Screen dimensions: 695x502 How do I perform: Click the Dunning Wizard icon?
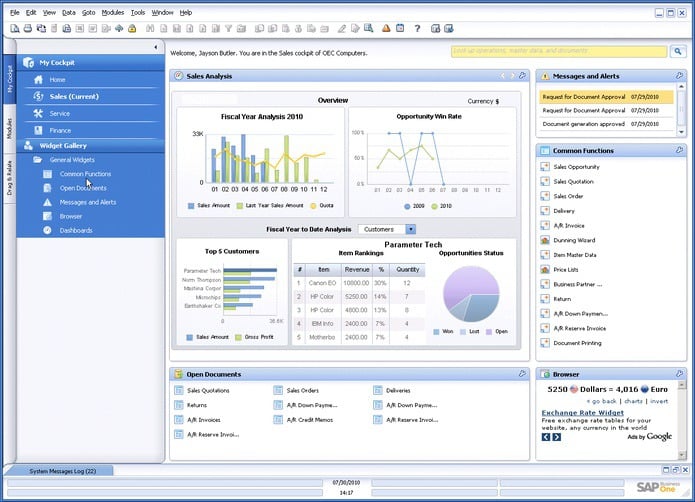point(545,240)
